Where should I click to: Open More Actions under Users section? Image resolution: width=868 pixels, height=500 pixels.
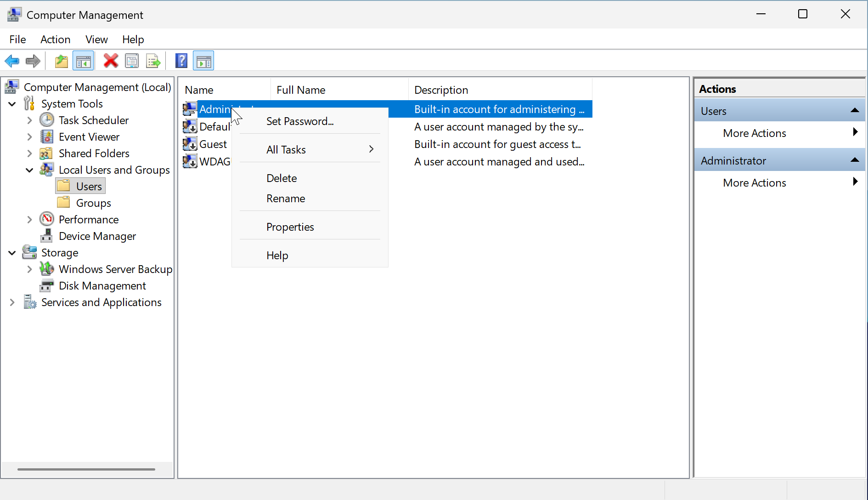779,133
